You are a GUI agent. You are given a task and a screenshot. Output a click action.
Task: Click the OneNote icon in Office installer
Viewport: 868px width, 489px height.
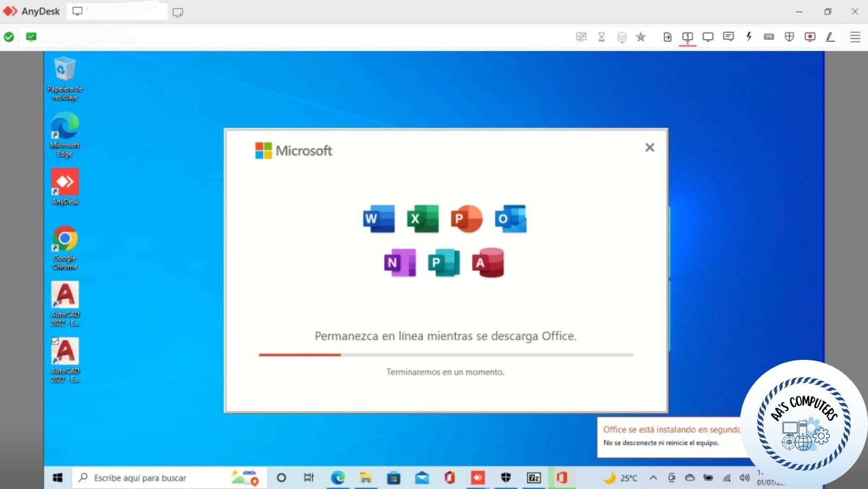400,262
